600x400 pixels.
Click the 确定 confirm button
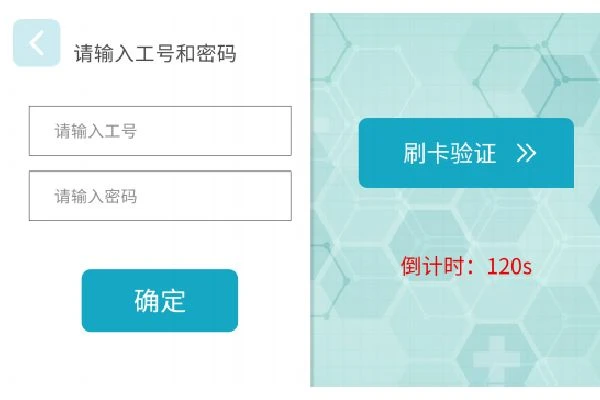160,300
